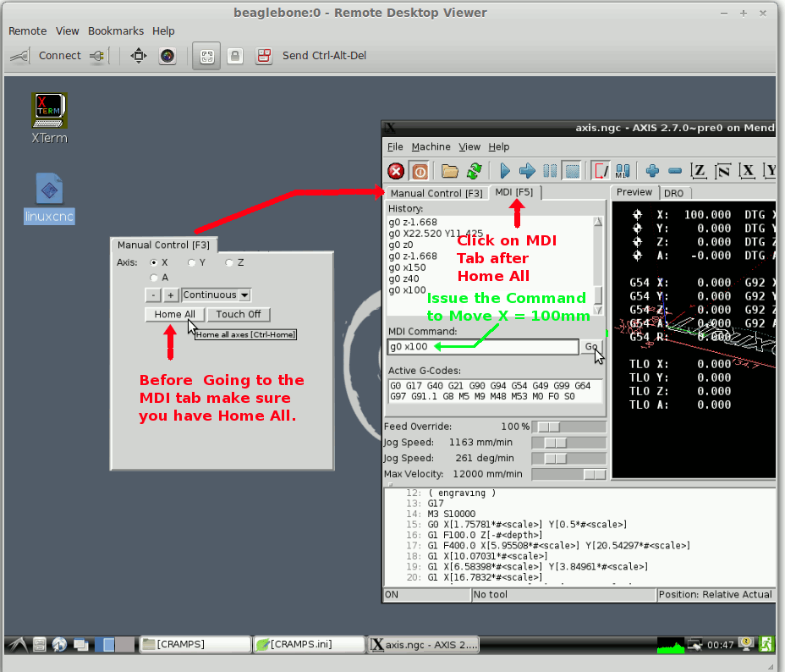Image resolution: width=785 pixels, height=672 pixels.
Task: Run the program with the play icon
Action: pyautogui.click(x=505, y=171)
